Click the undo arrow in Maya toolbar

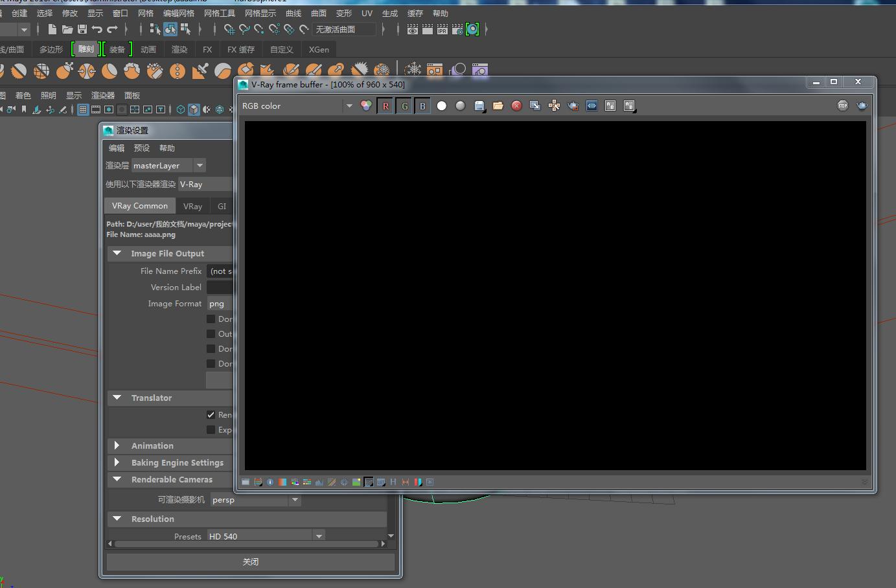coord(97,29)
